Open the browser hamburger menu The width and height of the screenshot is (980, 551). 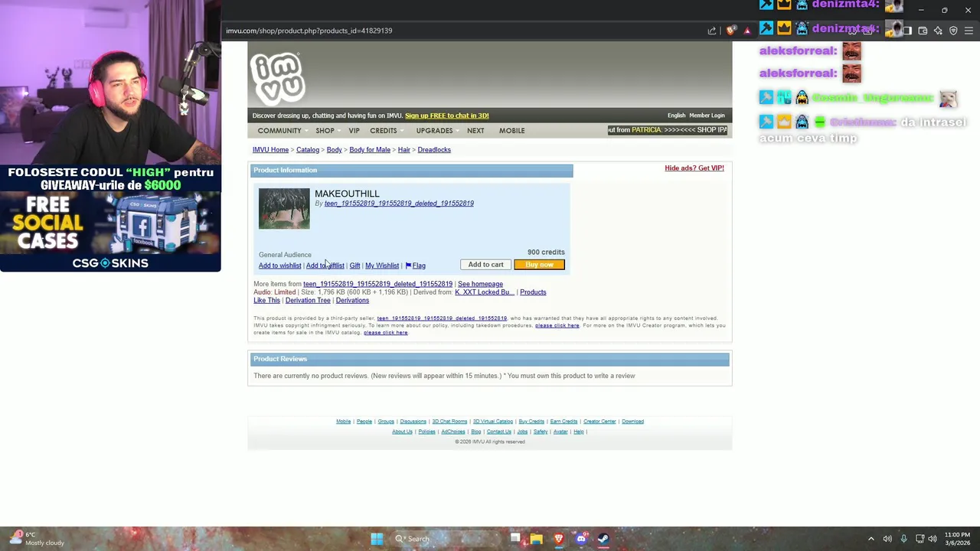pyautogui.click(x=969, y=31)
